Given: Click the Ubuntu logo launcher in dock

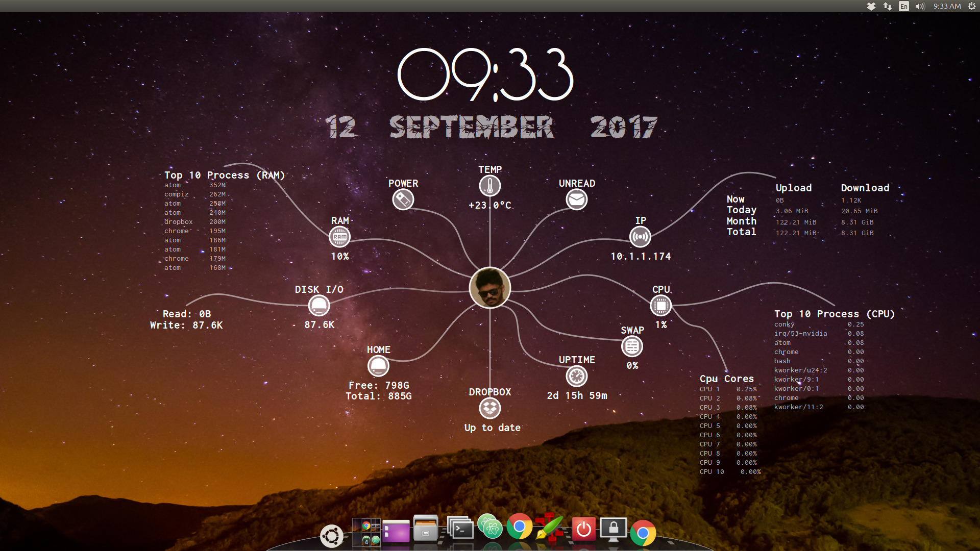Looking at the screenshot, I should click(332, 536).
